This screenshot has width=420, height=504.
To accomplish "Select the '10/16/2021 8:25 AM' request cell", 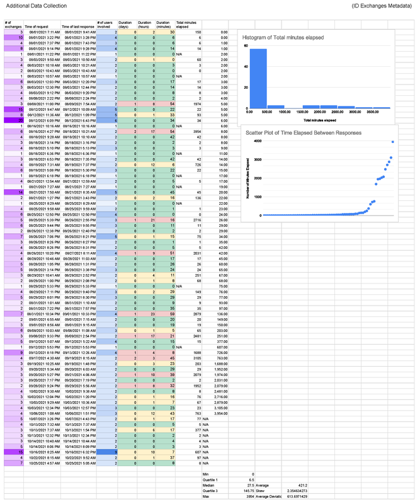I will point(42,452).
